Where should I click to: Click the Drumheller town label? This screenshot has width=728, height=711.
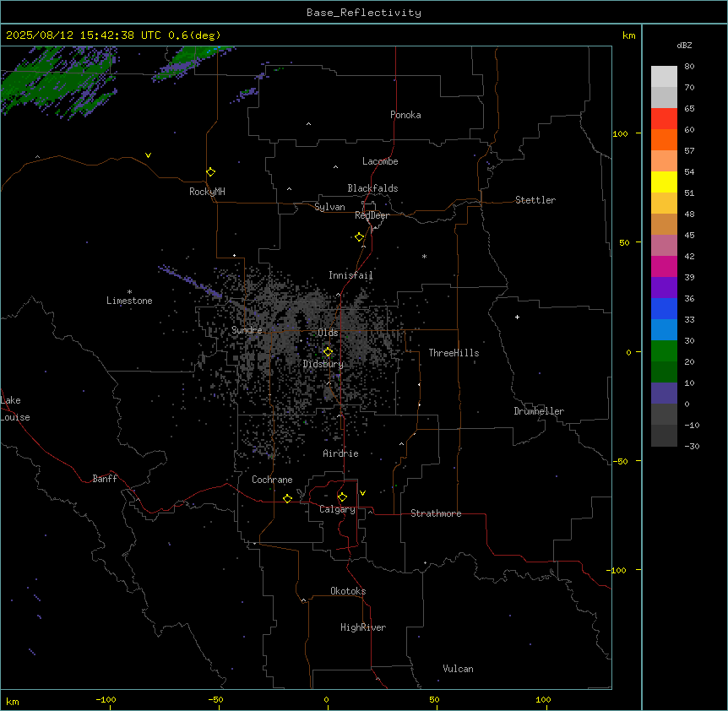point(539,411)
